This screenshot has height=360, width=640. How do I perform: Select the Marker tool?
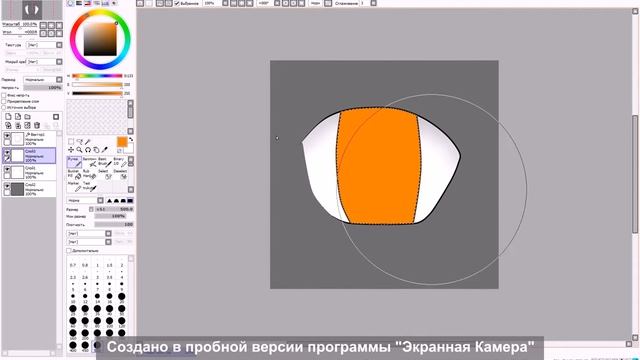coord(74,187)
